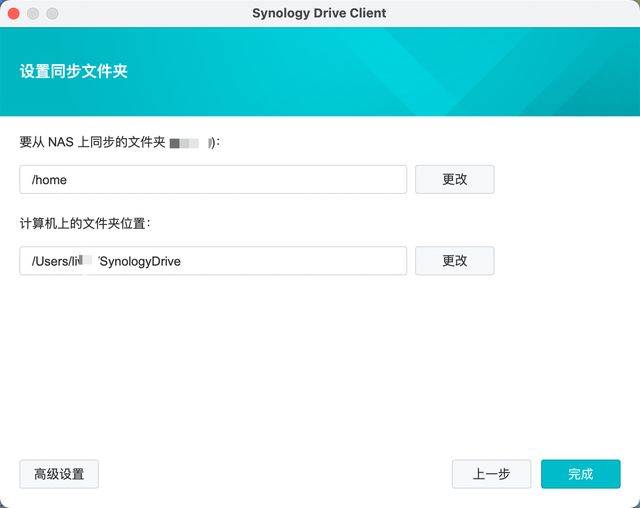Click the 设置同步文件夹 heading text

[73, 71]
